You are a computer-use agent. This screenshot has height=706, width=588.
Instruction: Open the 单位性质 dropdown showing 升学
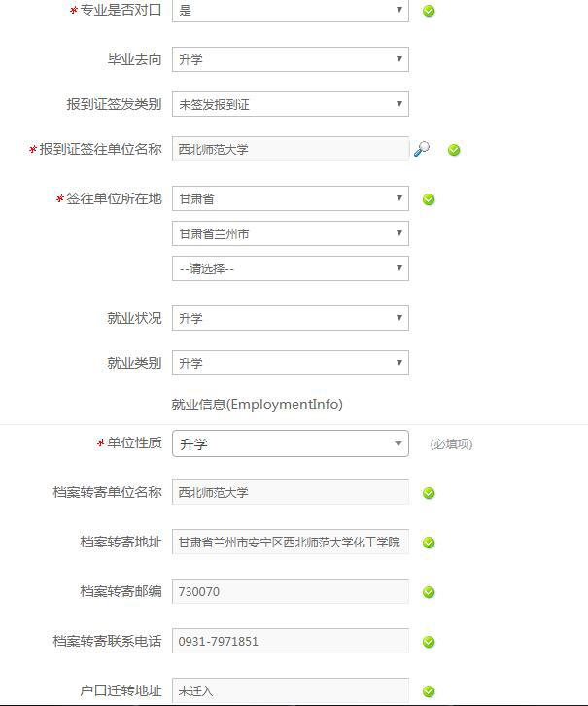coord(291,443)
